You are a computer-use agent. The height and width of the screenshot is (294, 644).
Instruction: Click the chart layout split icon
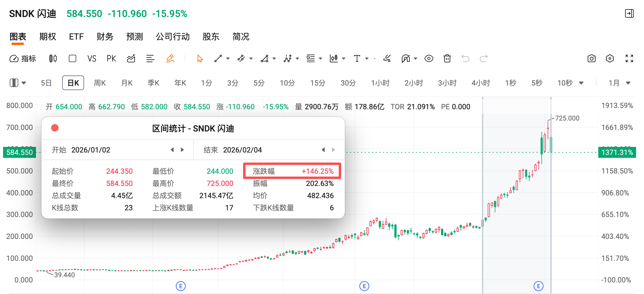14,83
